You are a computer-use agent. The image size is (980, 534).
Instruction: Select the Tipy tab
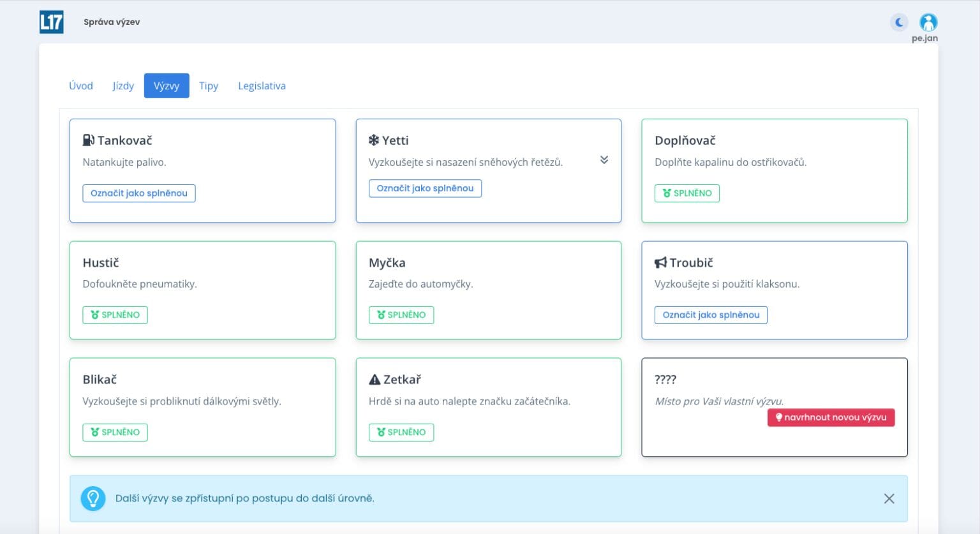click(209, 85)
